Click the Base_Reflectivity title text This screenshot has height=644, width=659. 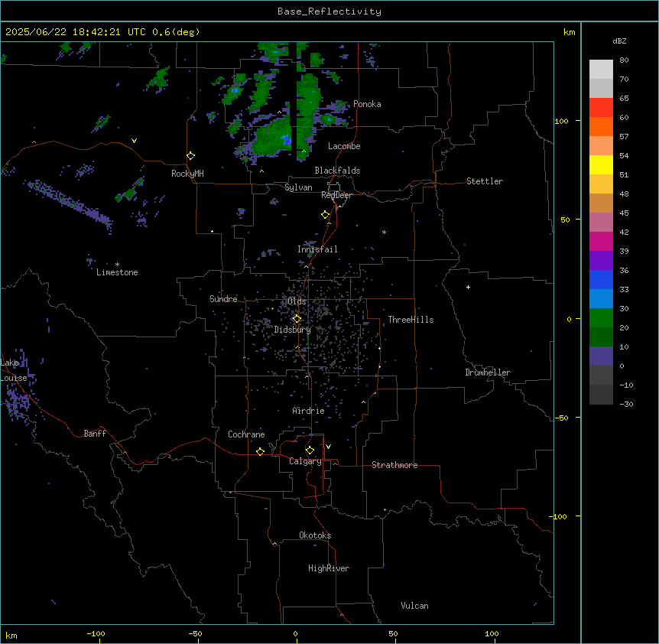click(329, 11)
